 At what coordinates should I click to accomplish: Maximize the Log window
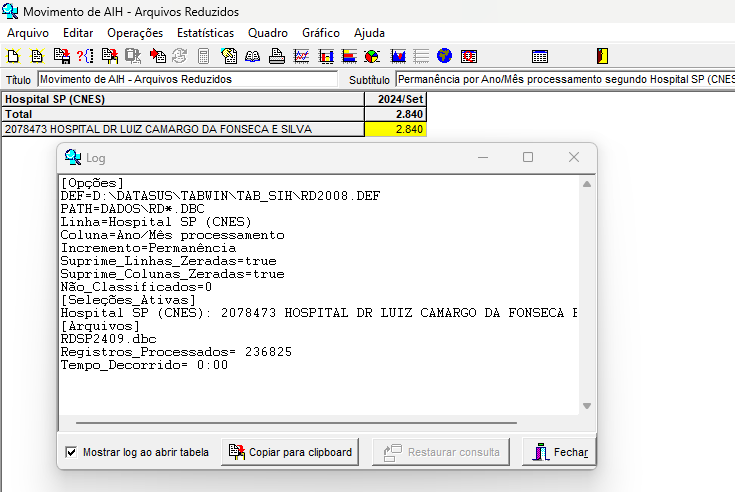pyautogui.click(x=528, y=157)
